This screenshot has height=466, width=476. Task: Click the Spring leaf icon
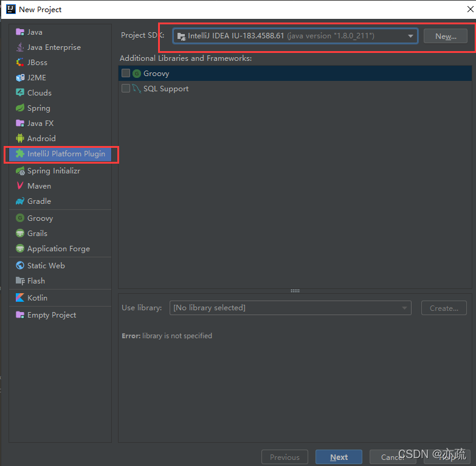[20, 108]
